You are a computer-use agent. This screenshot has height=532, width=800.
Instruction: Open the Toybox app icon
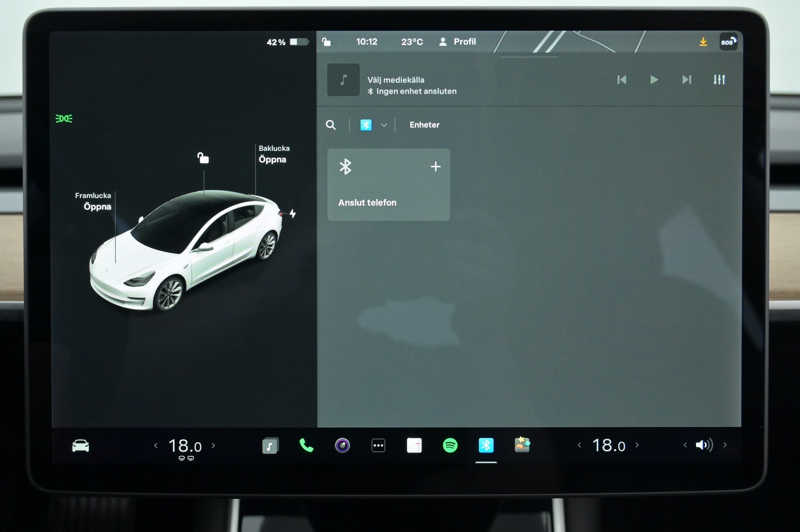[522, 445]
